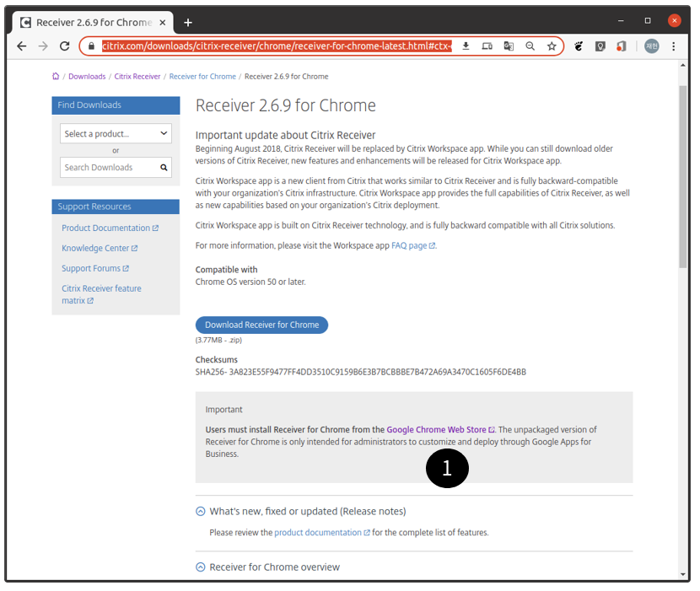The height and width of the screenshot is (591, 700).
Task: Open the Workspace app FAQ page link
Action: [413, 245]
